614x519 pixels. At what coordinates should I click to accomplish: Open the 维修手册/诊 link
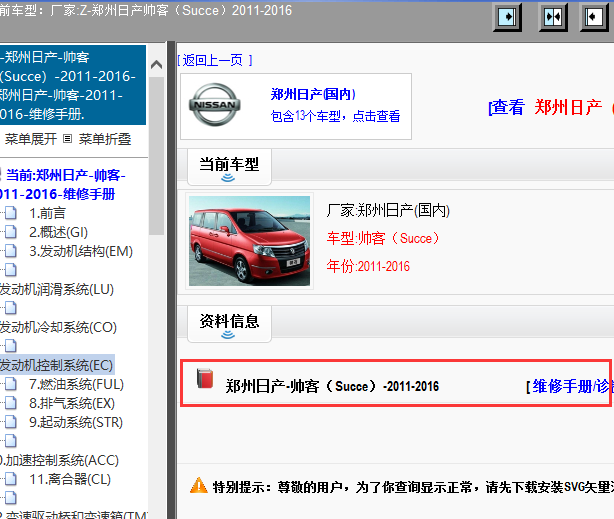tap(570, 387)
